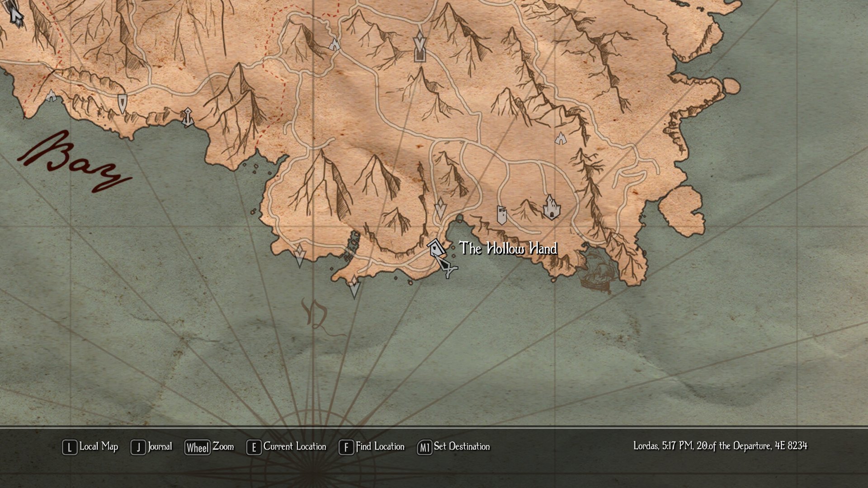Select the diamond marker on the southwest shore
Viewport: 868px width, 488px height.
click(299, 255)
